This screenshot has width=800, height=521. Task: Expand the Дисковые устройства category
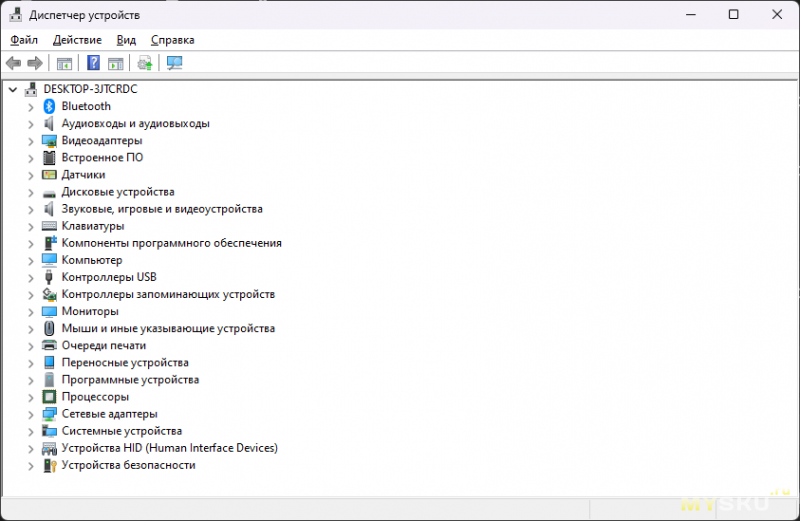pos(31,193)
